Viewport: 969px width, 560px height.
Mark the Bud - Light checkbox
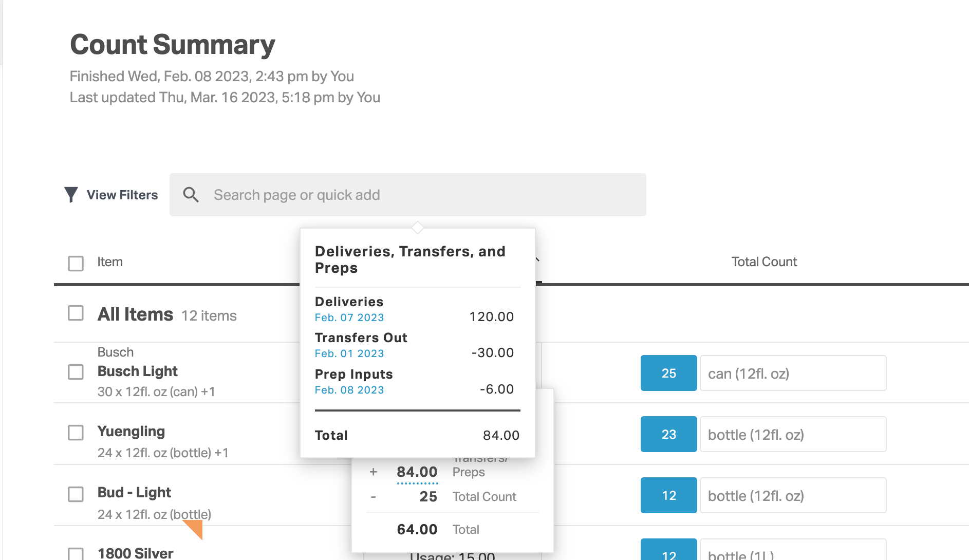[x=76, y=494]
